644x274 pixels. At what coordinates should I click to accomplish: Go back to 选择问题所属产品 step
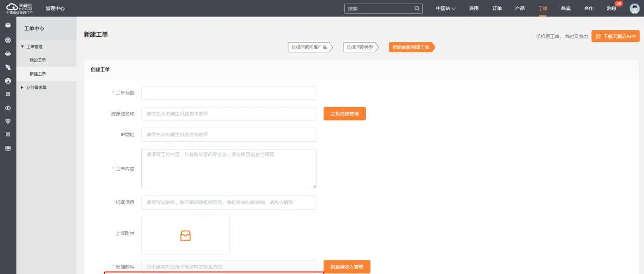309,47
